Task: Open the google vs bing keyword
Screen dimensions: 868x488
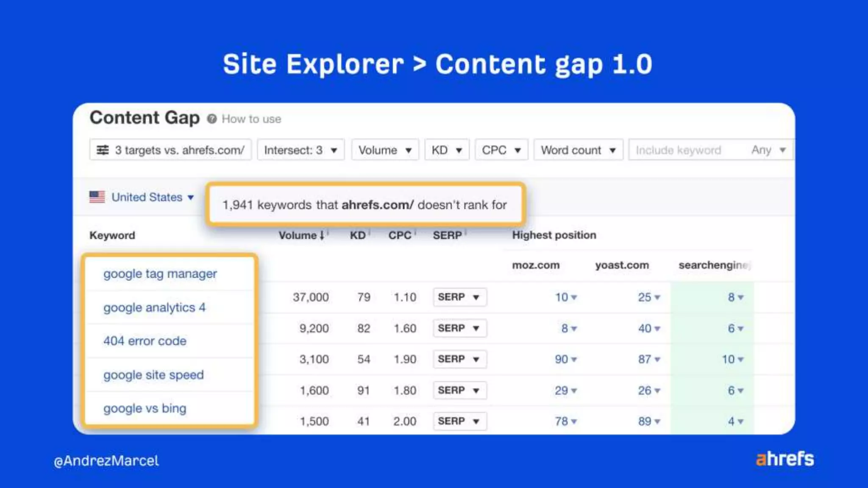Action: click(x=145, y=408)
